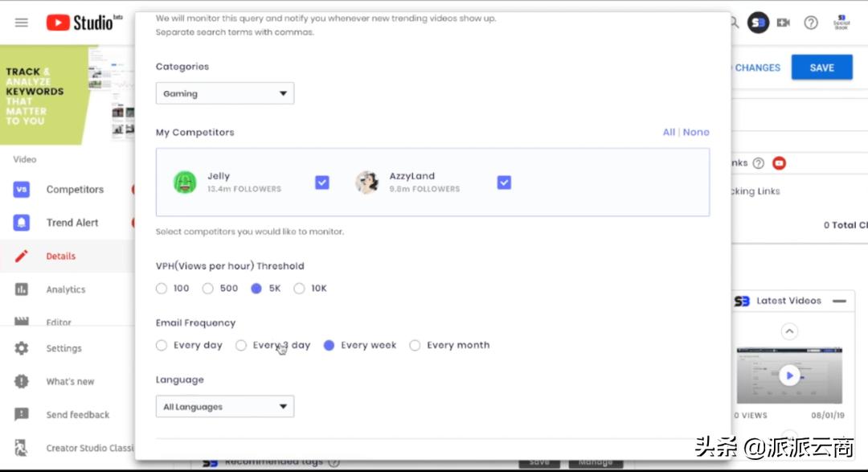Viewport: 868px width, 472px height.
Task: Click the latest video thumbnail
Action: (789, 376)
